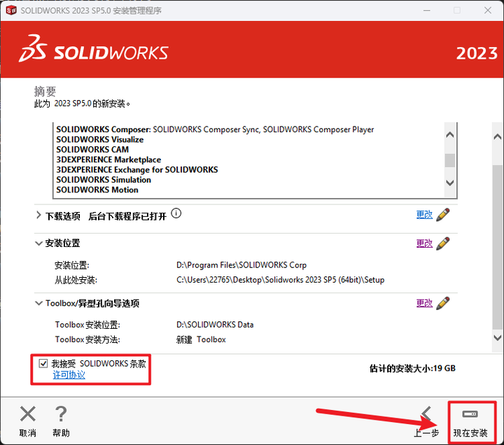Click the product list scrollbar thumb
504x445 pixels.
point(450,160)
